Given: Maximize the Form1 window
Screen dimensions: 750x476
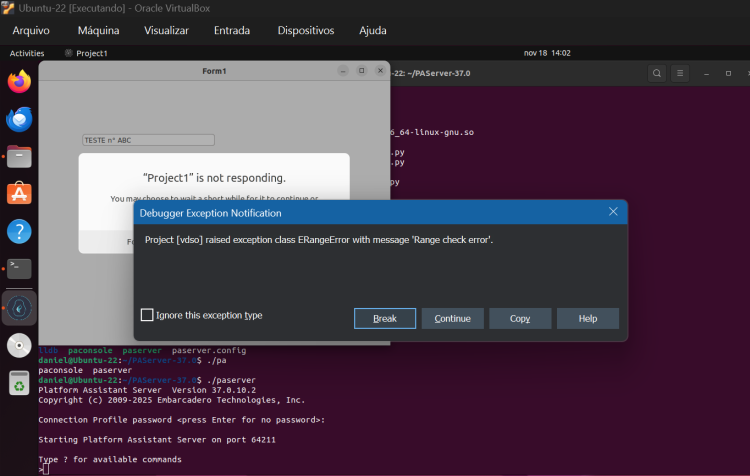Looking at the screenshot, I should tap(362, 71).
